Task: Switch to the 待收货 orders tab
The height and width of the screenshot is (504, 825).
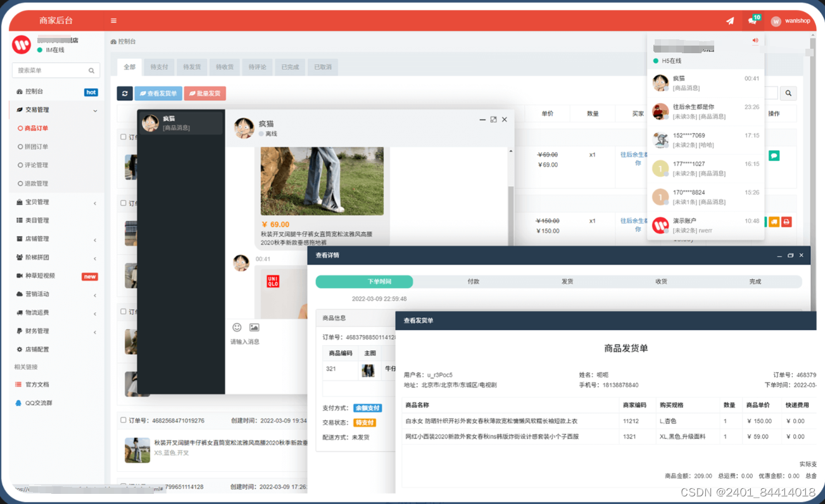Action: [x=225, y=66]
